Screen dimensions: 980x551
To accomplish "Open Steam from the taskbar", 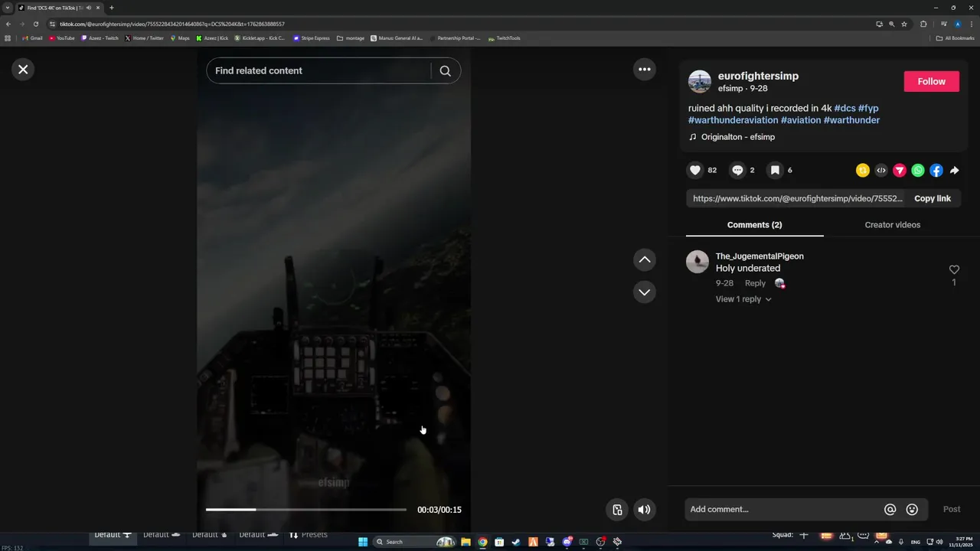I will pos(516,542).
